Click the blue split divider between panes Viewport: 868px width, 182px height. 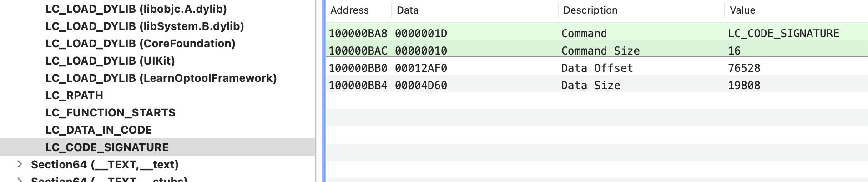point(323,91)
